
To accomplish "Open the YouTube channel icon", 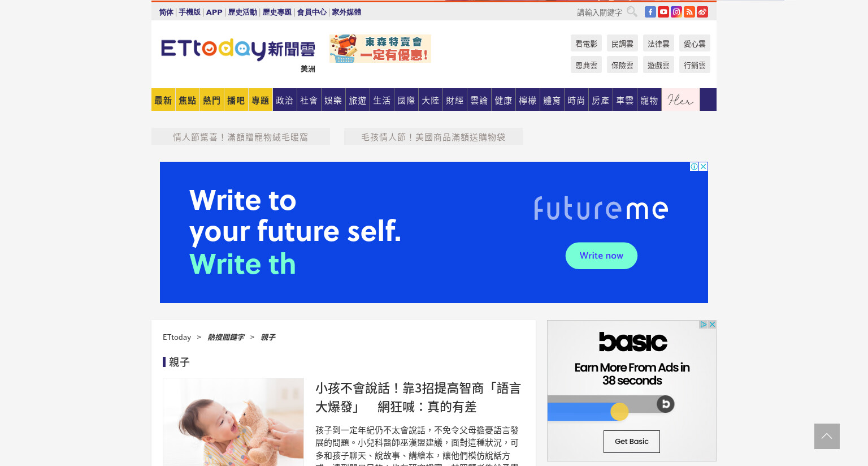I will point(663,12).
